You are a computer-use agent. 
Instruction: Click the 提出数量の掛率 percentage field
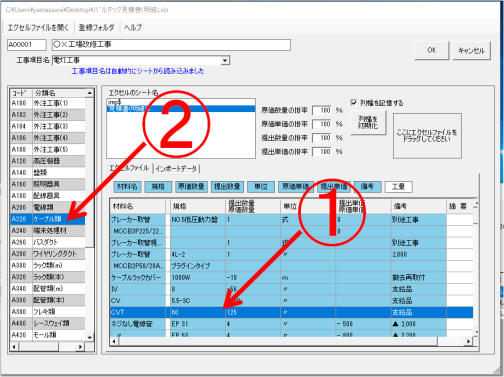[322, 138]
